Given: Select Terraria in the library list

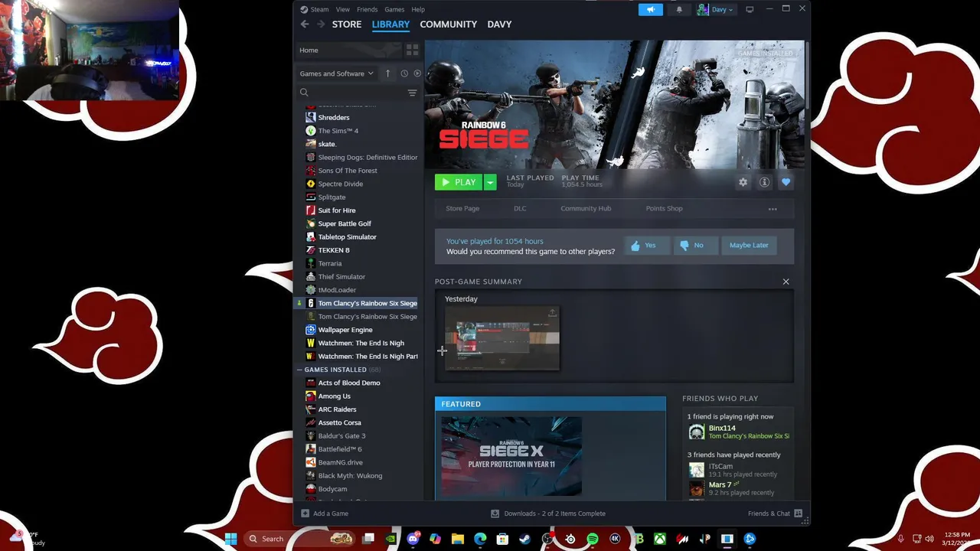Looking at the screenshot, I should tap(330, 263).
